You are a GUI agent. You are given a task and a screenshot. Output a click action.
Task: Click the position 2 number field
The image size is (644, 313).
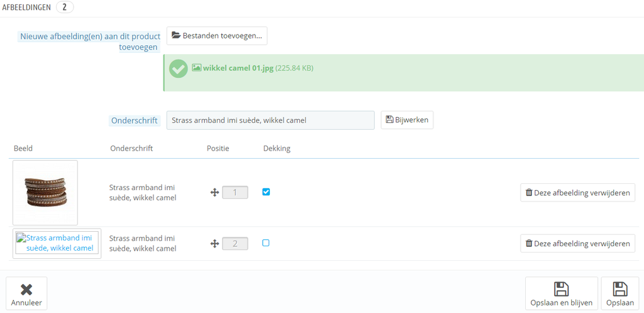[x=235, y=243]
